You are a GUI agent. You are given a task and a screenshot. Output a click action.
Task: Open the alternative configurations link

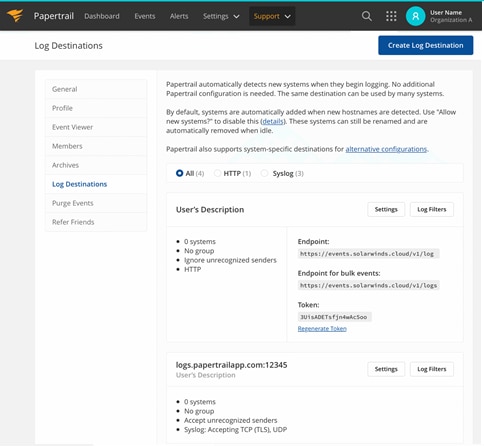(x=386, y=149)
